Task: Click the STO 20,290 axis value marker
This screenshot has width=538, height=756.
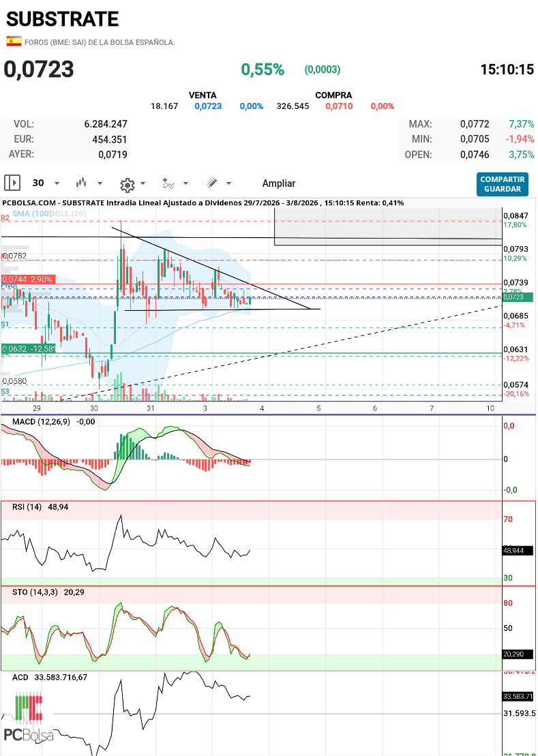Action: [518, 654]
